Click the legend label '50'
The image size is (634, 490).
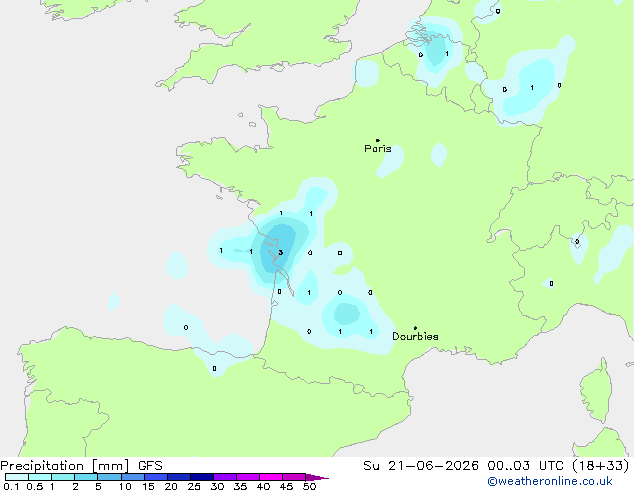(309, 486)
